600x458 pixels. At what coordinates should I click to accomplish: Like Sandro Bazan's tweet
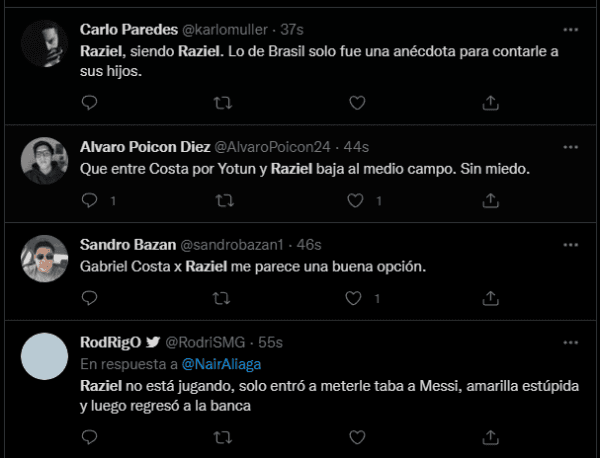coord(353,298)
